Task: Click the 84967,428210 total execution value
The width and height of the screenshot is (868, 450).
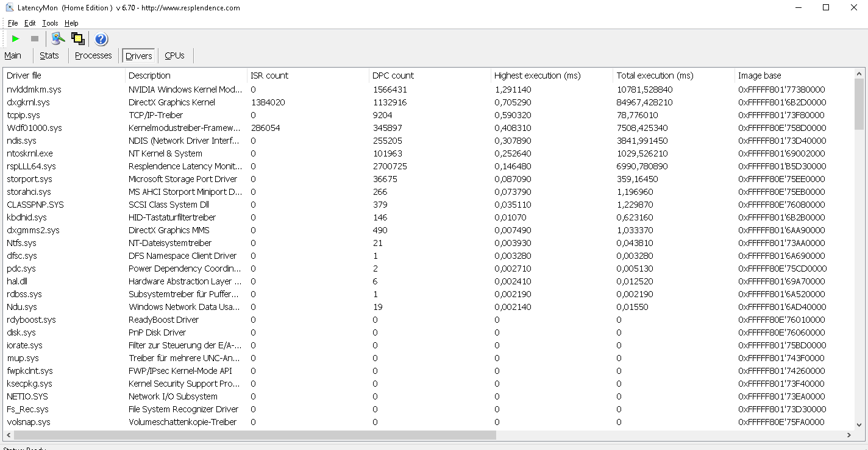Action: 644,102
